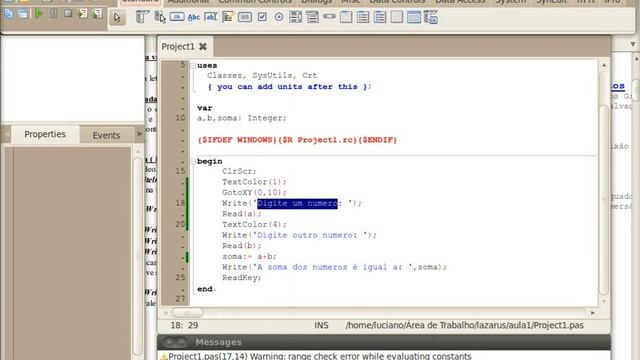Select the pointer selection tool

point(117,18)
